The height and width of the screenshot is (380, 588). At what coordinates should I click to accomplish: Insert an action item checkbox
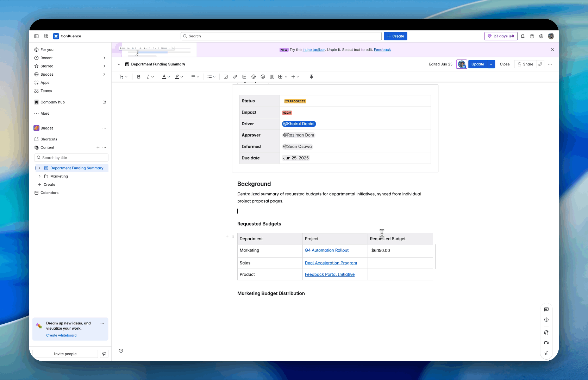226,77
